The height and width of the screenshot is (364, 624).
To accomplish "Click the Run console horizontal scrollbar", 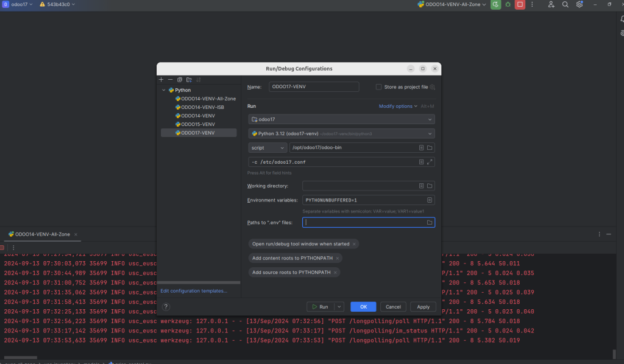I will tap(20, 358).
